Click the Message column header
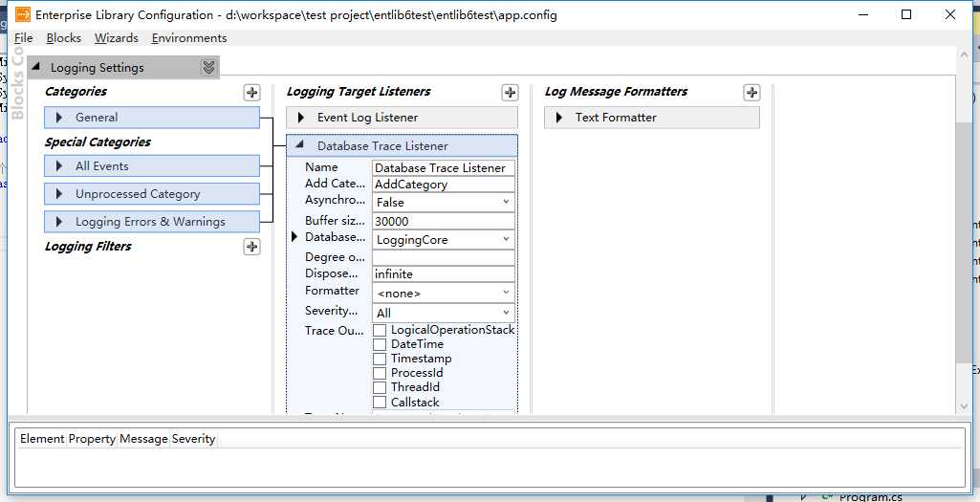This screenshot has height=502, width=980. (x=143, y=439)
